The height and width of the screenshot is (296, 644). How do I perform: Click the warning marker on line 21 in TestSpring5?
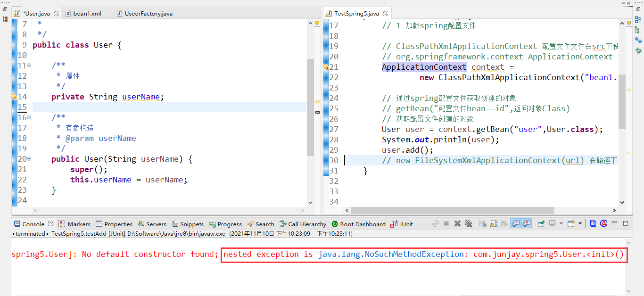[x=326, y=67]
